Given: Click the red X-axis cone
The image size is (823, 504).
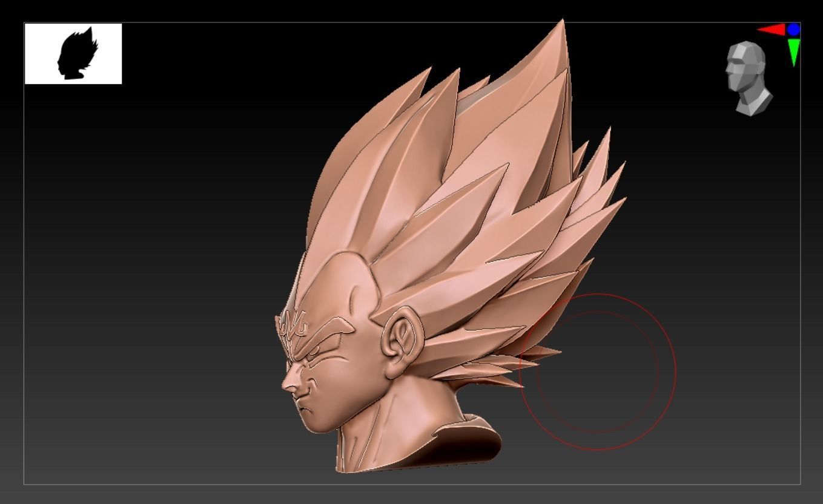Looking at the screenshot, I should click(x=772, y=30).
